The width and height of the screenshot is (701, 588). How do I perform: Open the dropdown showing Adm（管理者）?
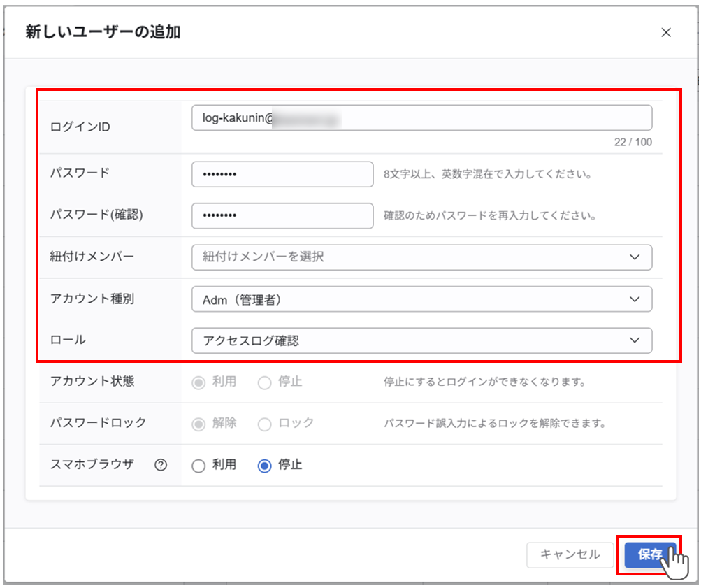(x=412, y=299)
